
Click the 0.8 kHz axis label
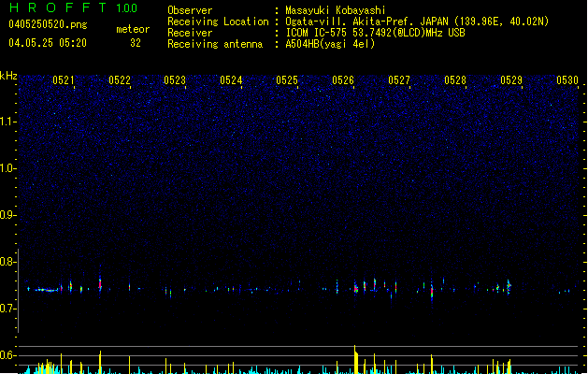coord(7,262)
